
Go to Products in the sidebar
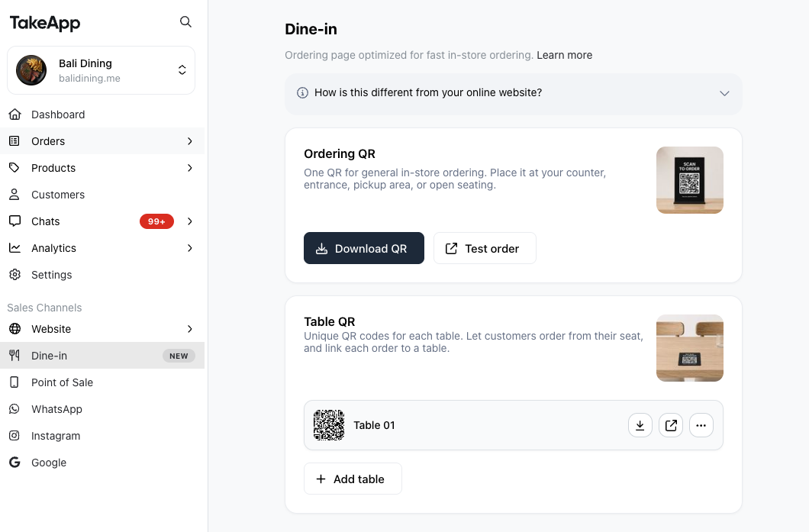(x=102, y=168)
